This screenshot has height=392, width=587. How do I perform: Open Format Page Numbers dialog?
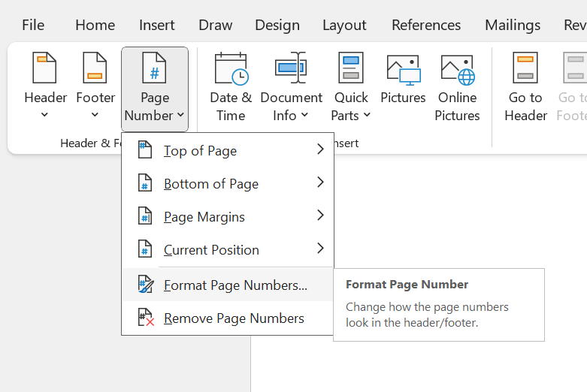(x=228, y=285)
